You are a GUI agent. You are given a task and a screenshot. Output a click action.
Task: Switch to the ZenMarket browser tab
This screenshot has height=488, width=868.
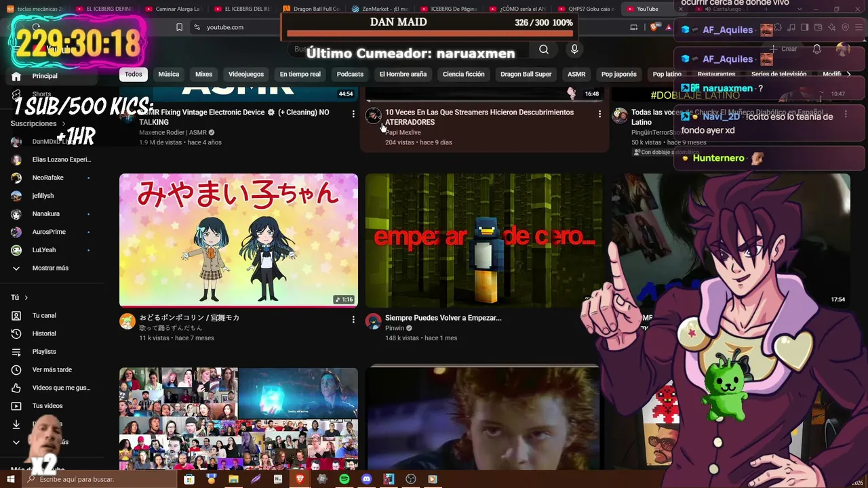coord(380,9)
